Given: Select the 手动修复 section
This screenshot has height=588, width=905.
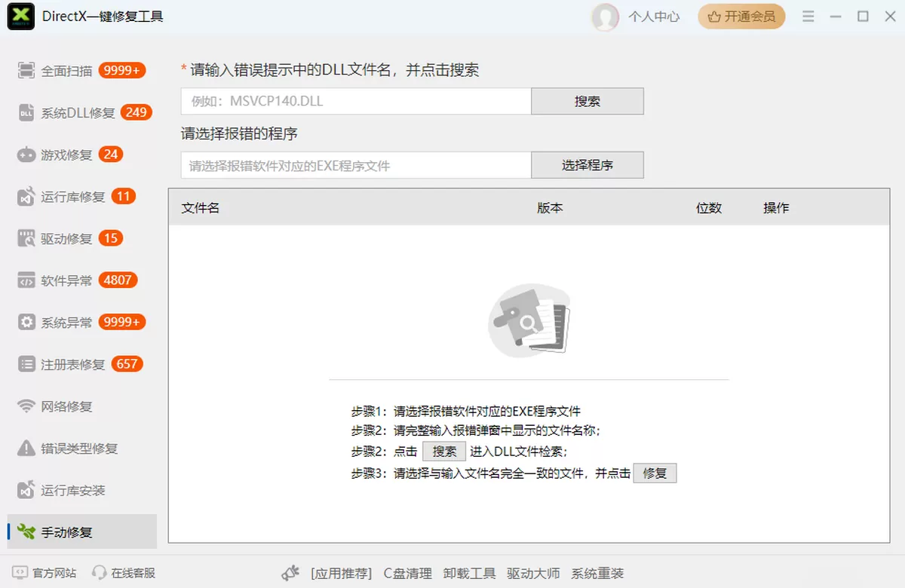Looking at the screenshot, I should tap(81, 532).
